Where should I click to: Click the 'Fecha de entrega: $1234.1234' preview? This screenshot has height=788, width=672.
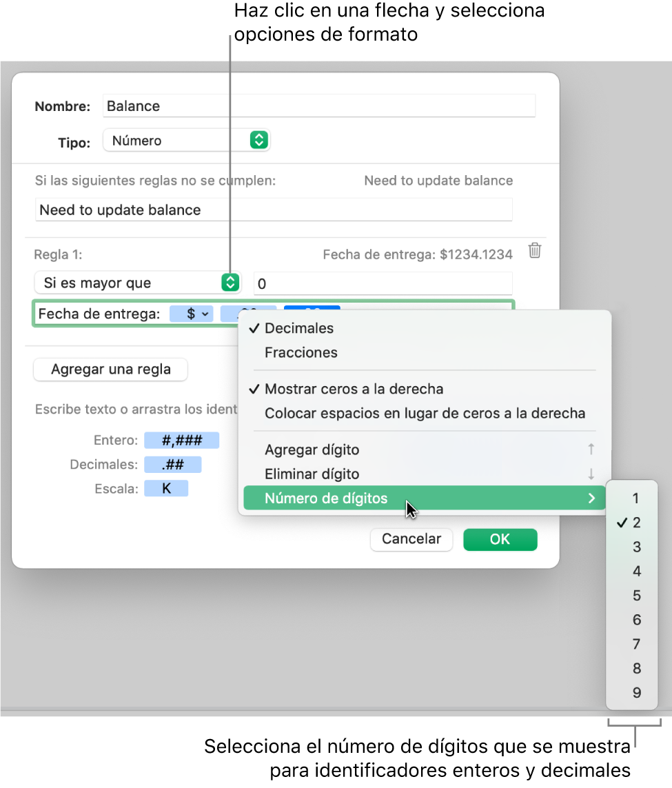tap(418, 255)
